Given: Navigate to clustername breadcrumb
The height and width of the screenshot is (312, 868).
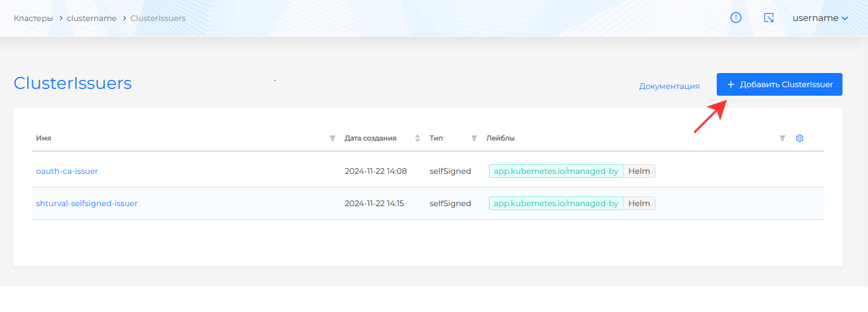Looking at the screenshot, I should tap(92, 18).
